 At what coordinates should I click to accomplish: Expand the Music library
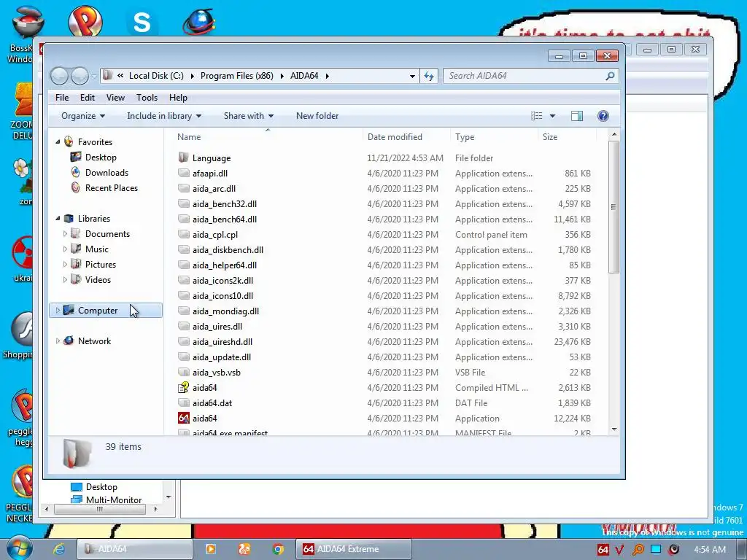pyautogui.click(x=65, y=249)
